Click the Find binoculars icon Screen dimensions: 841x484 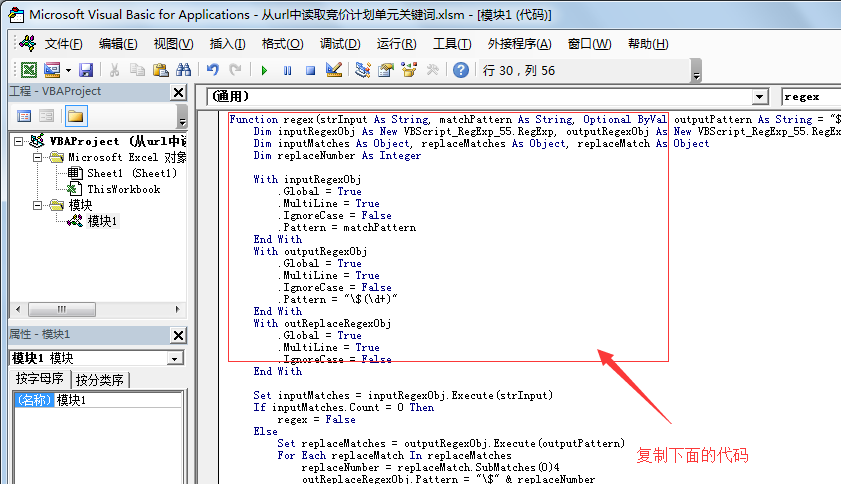pos(183,70)
